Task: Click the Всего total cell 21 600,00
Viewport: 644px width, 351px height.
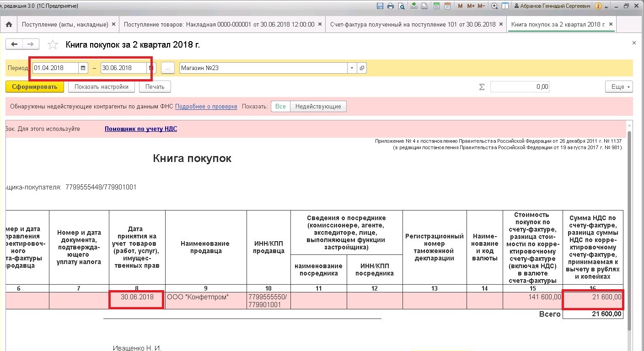Action: click(x=593, y=314)
